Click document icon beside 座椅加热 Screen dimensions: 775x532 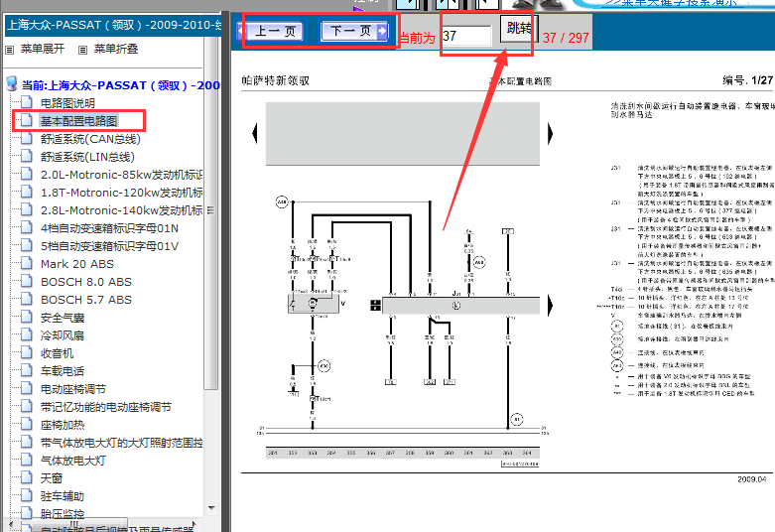(27, 424)
